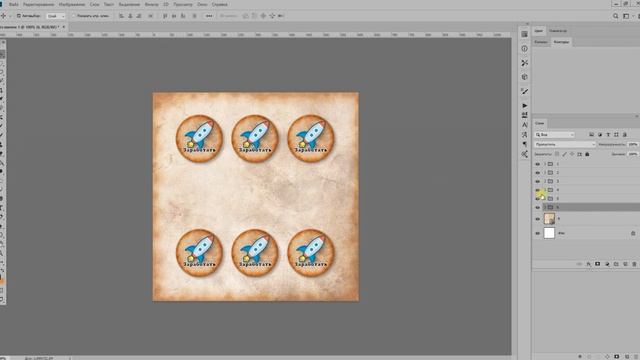Open the auto-select Слой dropdown
This screenshot has height=360, width=640.
click(56, 16)
